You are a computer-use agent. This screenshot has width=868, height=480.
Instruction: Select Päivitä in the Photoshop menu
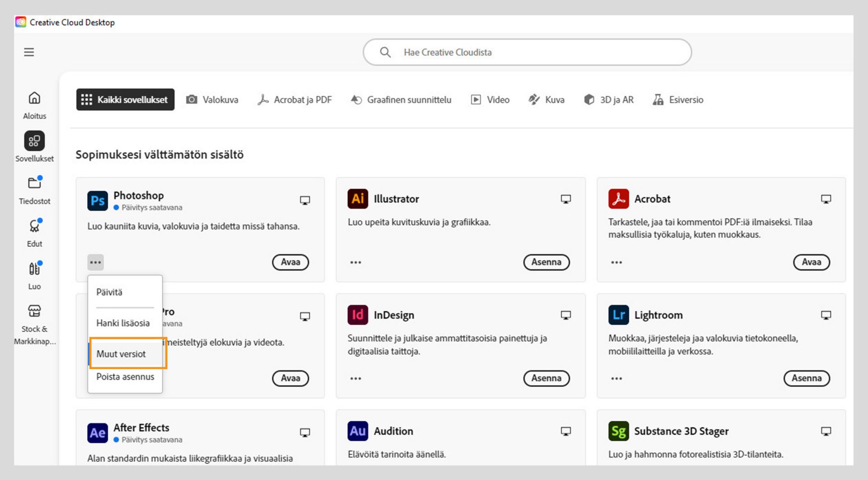pyautogui.click(x=109, y=292)
